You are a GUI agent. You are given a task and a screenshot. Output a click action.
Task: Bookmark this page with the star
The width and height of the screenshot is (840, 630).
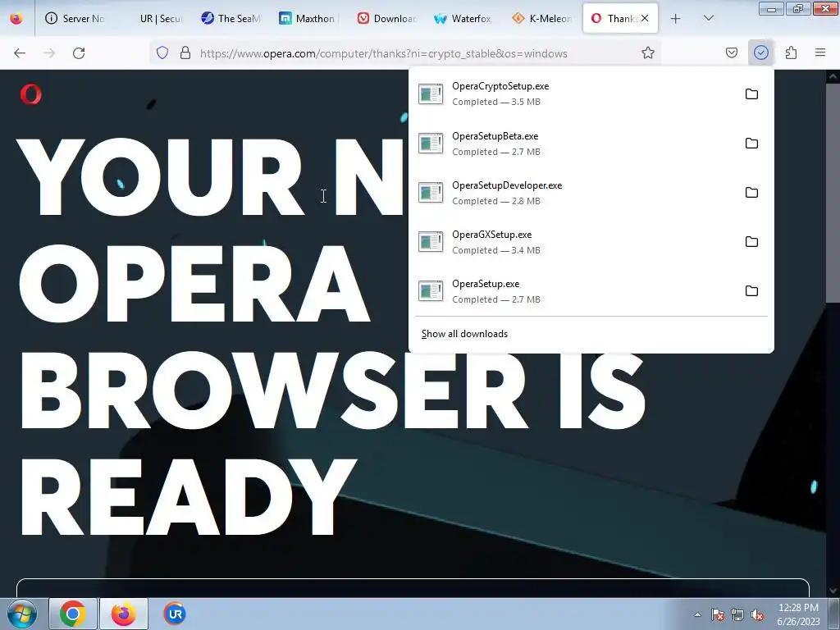point(648,52)
